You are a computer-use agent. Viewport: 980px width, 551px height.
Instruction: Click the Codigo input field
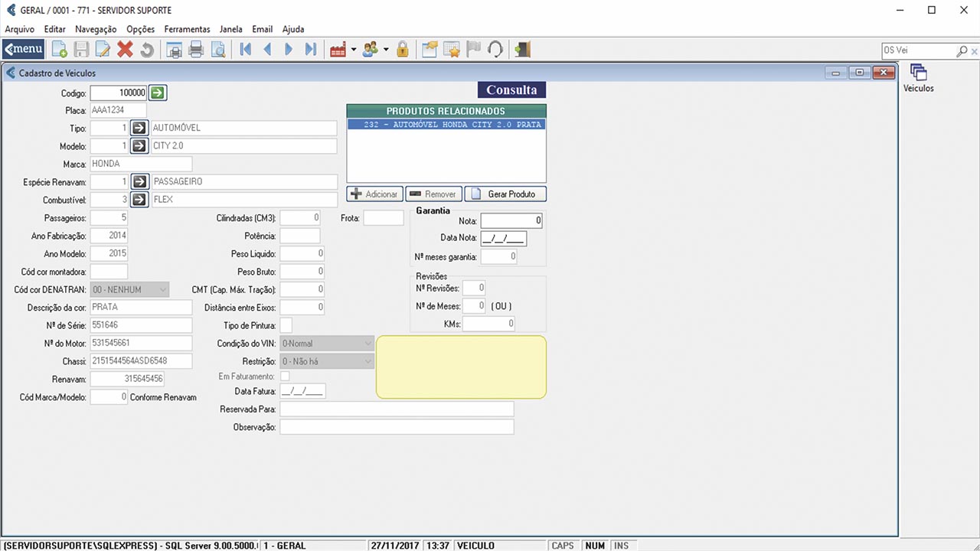pos(119,93)
